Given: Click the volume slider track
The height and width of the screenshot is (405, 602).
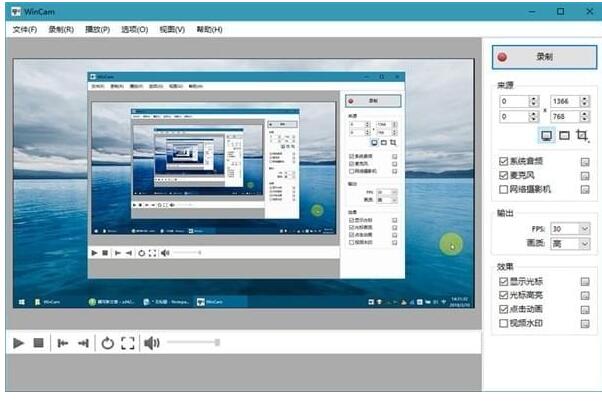Looking at the screenshot, I should tap(192, 343).
